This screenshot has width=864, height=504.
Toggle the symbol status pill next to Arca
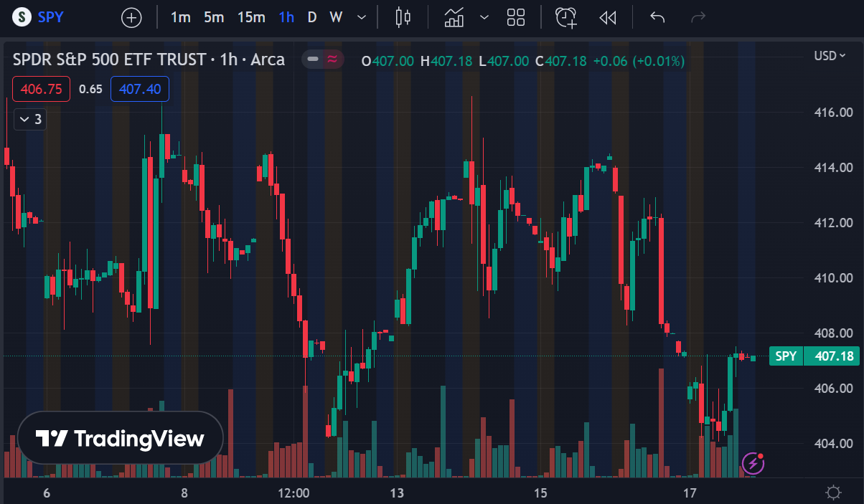[322, 60]
